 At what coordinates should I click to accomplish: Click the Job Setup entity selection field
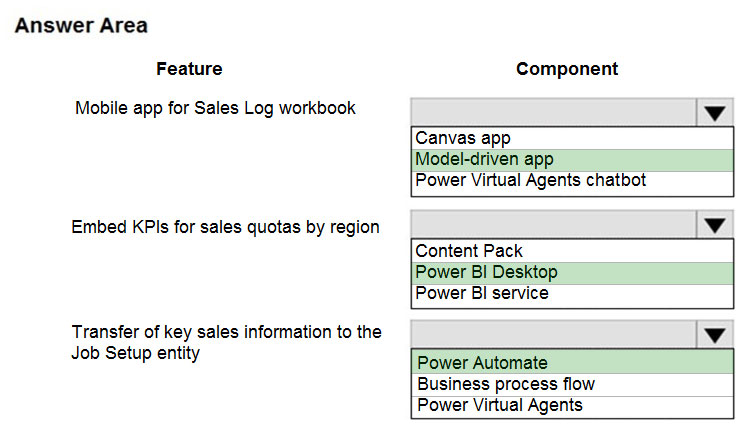point(554,335)
